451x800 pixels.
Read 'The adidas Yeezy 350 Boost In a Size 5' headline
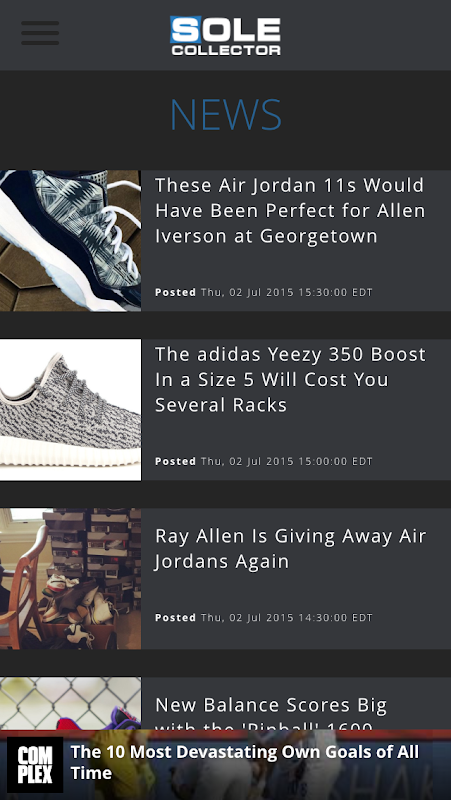pyautogui.click(x=290, y=379)
